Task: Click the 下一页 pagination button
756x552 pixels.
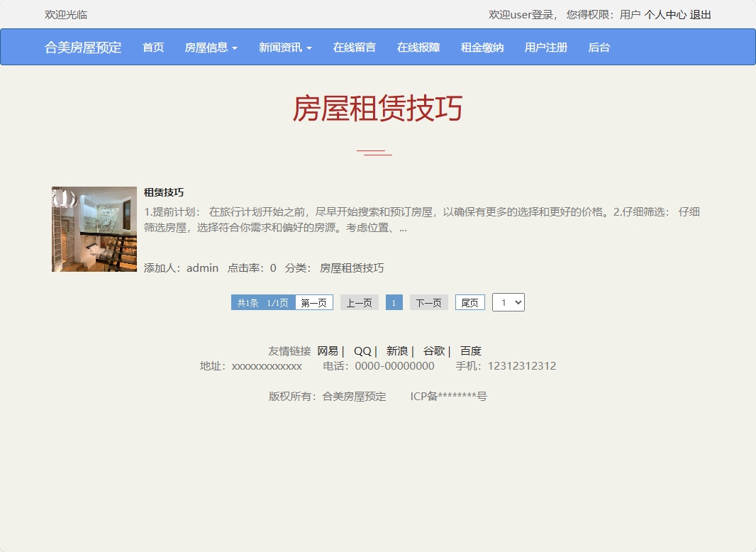Action: [x=428, y=302]
